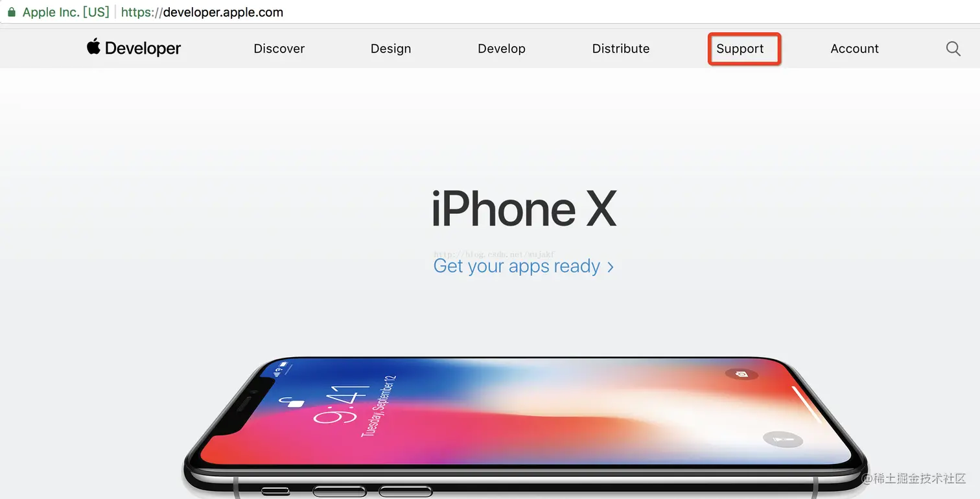Open the Account page link
Viewport: 980px width, 499px height.
click(855, 49)
